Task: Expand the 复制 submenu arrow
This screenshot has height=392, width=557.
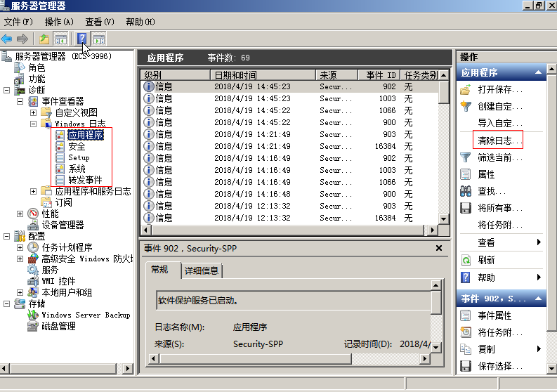Action: click(x=539, y=348)
